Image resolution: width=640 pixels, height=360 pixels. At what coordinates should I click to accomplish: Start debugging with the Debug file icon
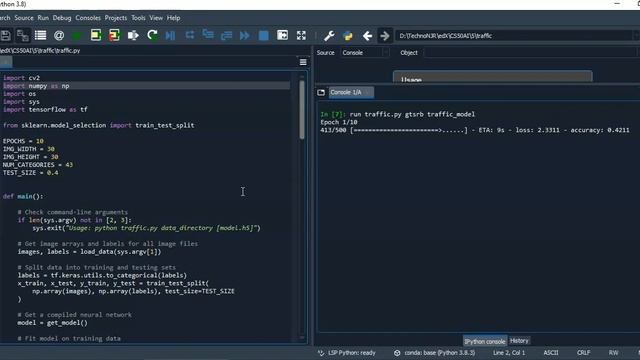coord(170,36)
